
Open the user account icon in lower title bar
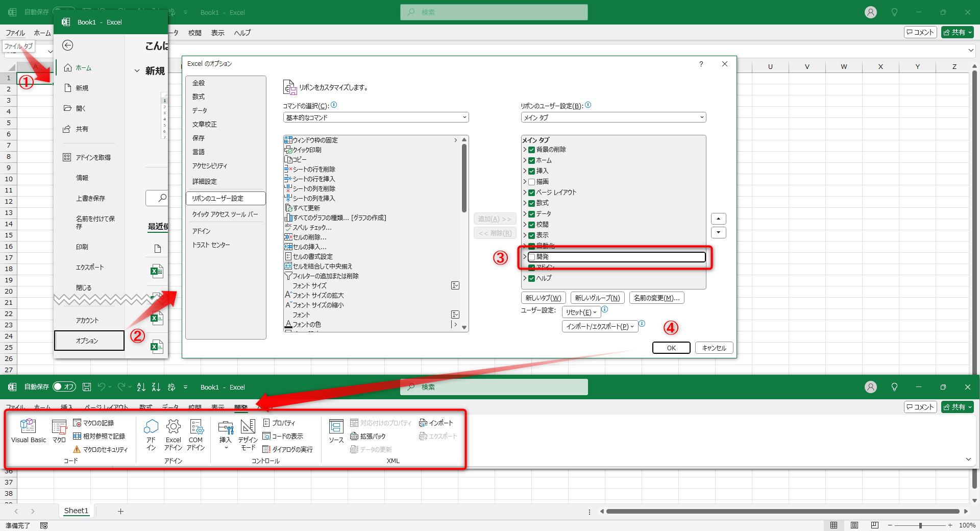871,387
